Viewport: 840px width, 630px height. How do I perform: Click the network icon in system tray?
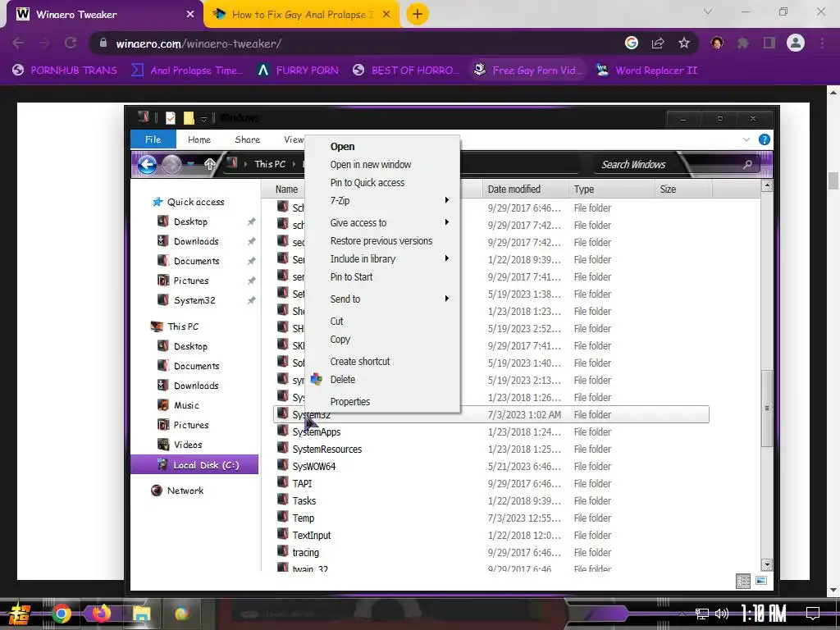702,614
